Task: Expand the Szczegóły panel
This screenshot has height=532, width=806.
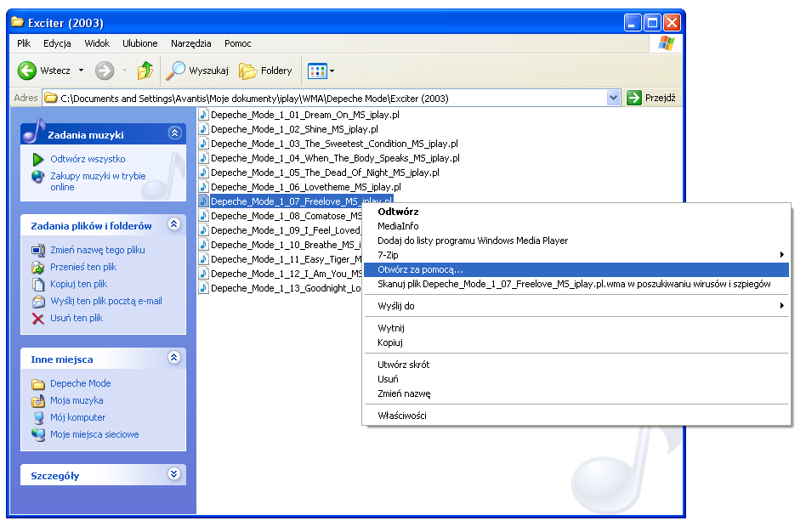Action: [174, 474]
